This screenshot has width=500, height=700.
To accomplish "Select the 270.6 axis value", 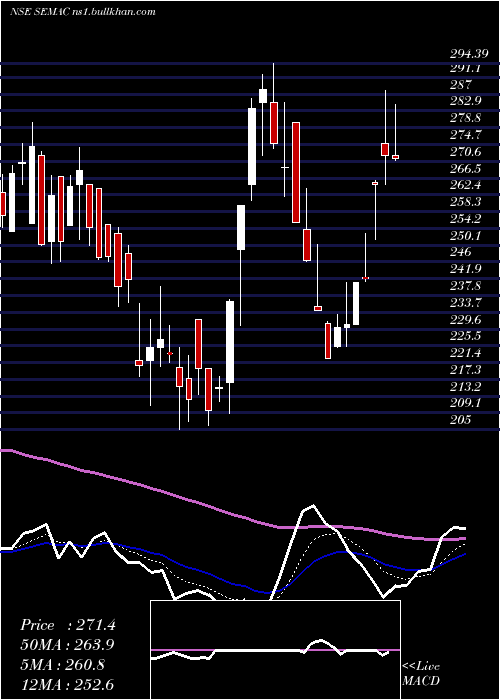I will click(465, 152).
